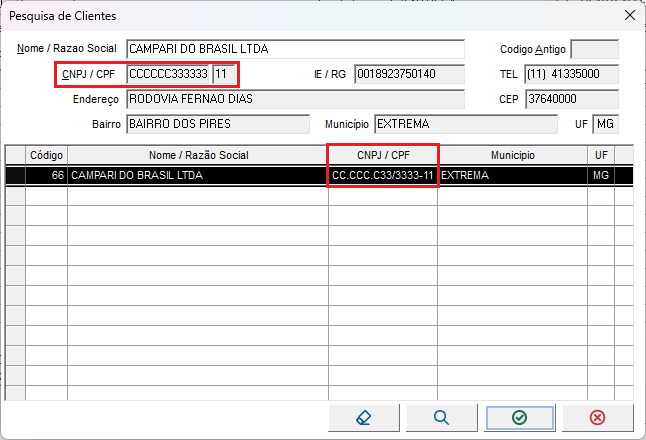Click the CNPJ / CPF column header
The image size is (646, 440).
pyautogui.click(x=383, y=155)
